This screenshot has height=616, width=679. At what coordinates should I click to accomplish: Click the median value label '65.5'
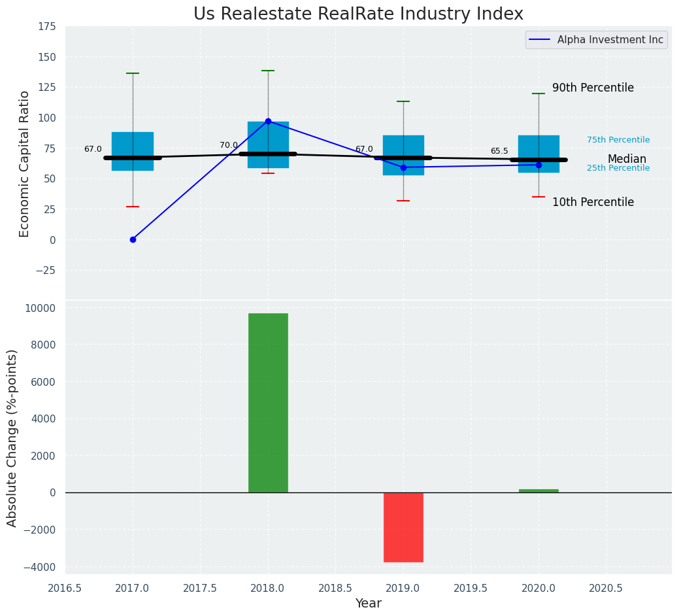coord(499,151)
